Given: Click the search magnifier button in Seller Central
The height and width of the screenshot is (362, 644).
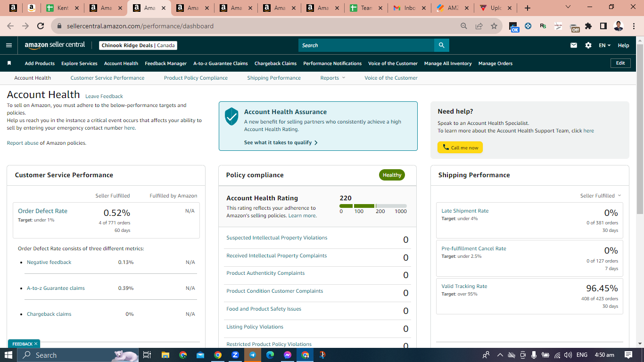Looking at the screenshot, I should pyautogui.click(x=441, y=45).
